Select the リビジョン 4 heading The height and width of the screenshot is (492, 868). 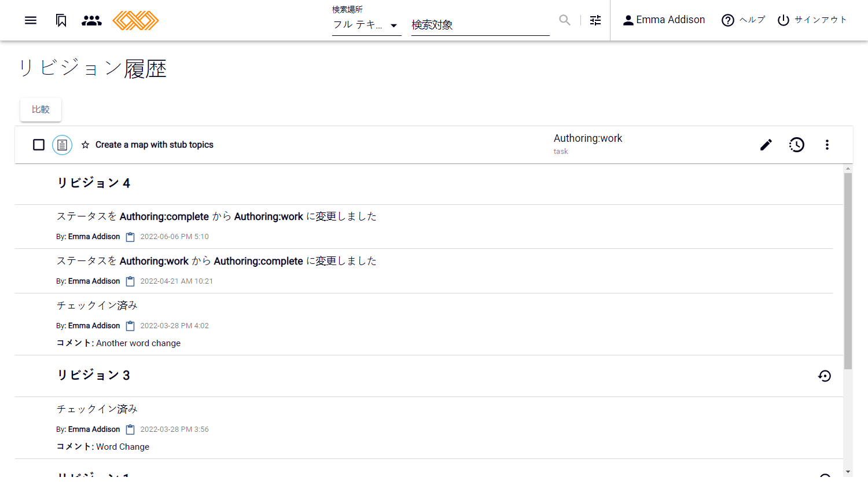(x=94, y=183)
